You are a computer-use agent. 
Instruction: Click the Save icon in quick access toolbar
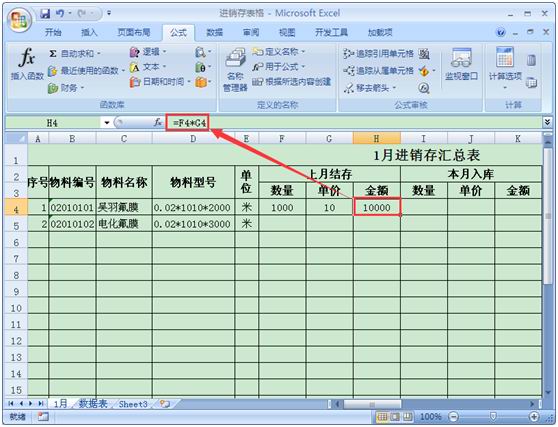tap(45, 14)
